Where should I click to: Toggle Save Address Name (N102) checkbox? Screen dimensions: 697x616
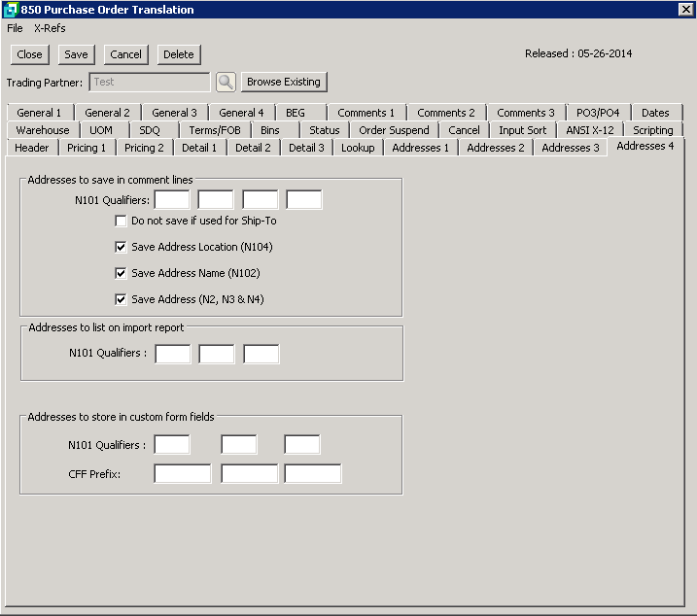coord(122,274)
